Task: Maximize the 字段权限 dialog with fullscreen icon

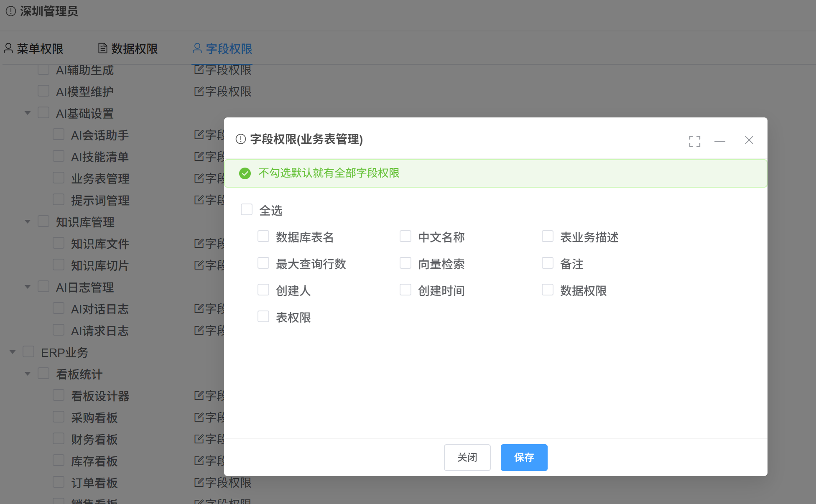Action: click(694, 141)
